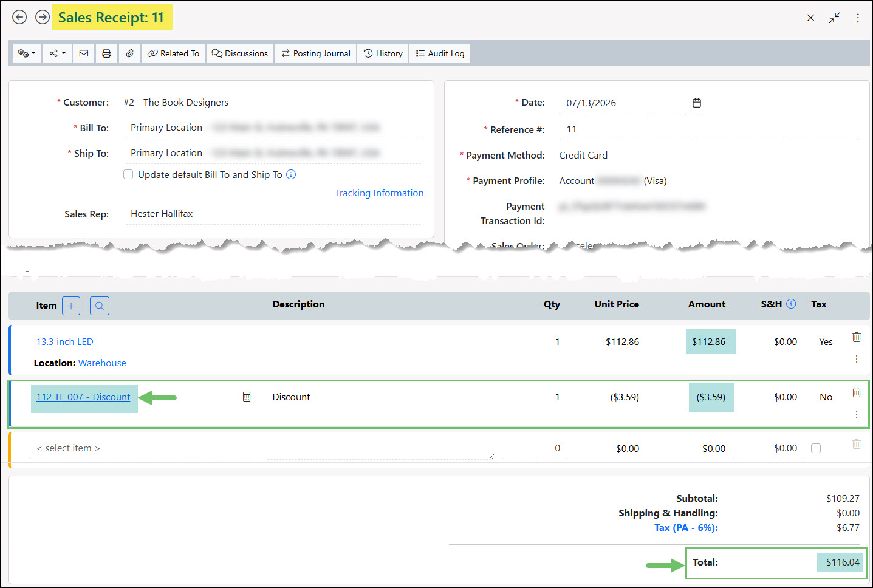View the Posting Journal
This screenshot has height=588, width=873.
[316, 53]
